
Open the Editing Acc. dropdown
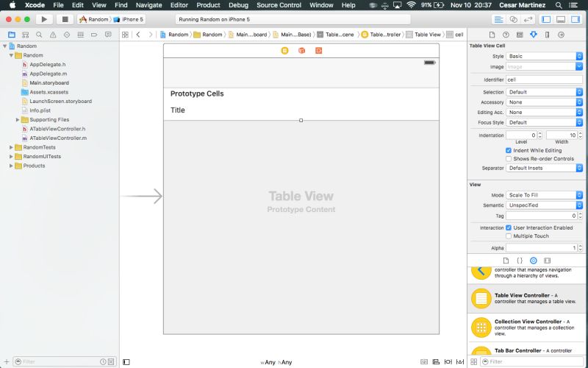click(x=544, y=113)
